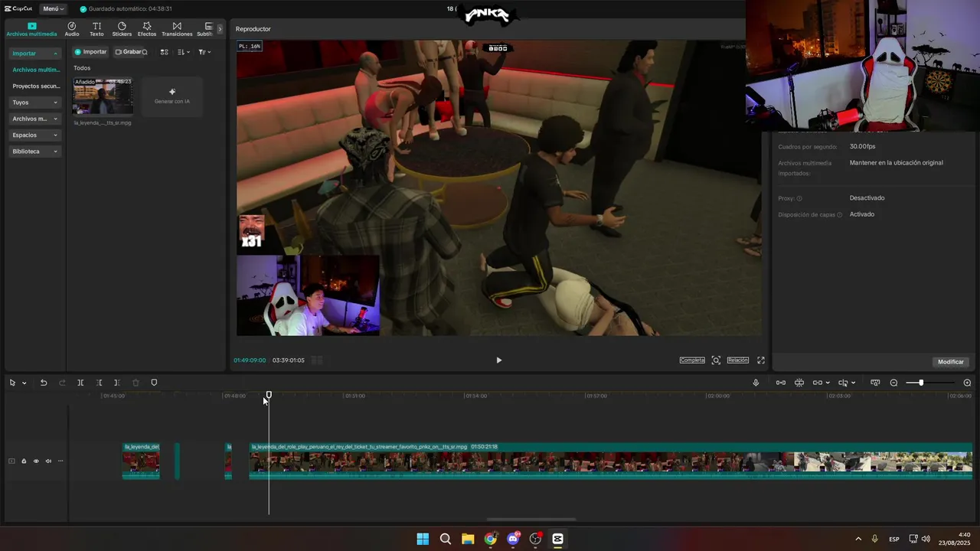Click the Importar button with plus icon
The width and height of the screenshot is (980, 551).
(91, 52)
